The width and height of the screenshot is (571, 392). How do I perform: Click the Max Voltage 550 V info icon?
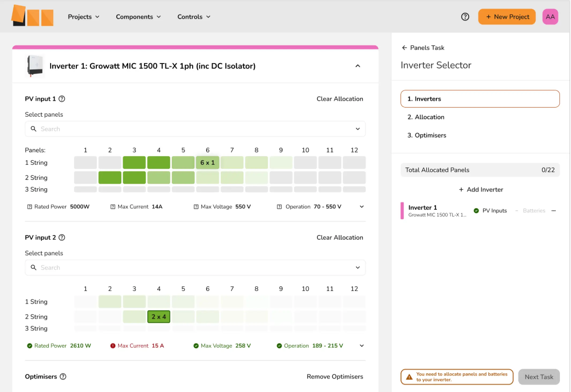tap(196, 207)
